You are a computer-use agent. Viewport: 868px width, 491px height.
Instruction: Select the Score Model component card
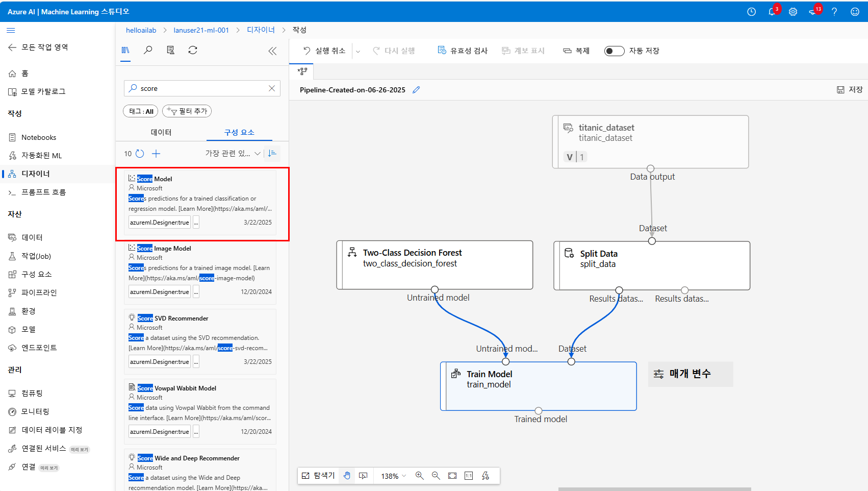pos(200,203)
